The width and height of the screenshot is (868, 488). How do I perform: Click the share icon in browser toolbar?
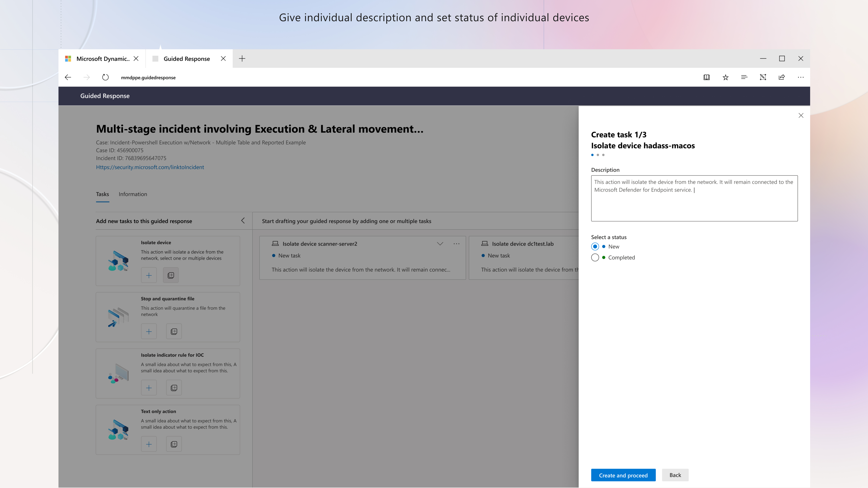click(x=782, y=77)
